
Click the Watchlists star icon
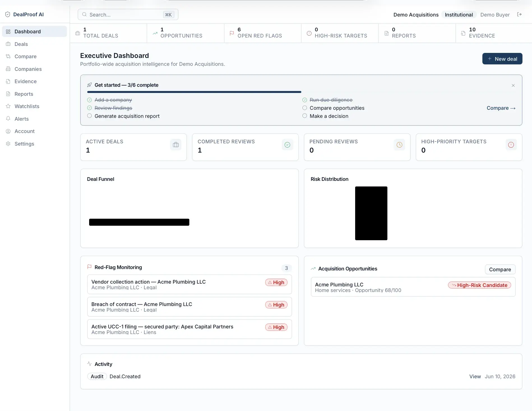click(8, 106)
